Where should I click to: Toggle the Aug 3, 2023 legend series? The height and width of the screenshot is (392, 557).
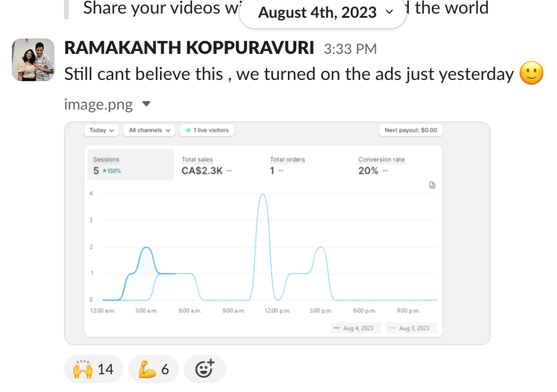pyautogui.click(x=411, y=328)
